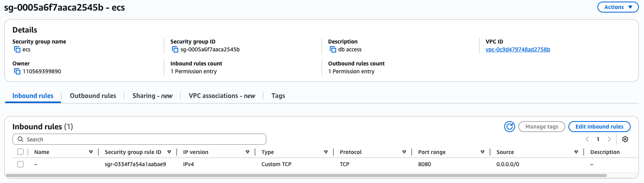The height and width of the screenshot is (183, 644).
Task: Sort by Type column arrow
Action: [x=326, y=152]
